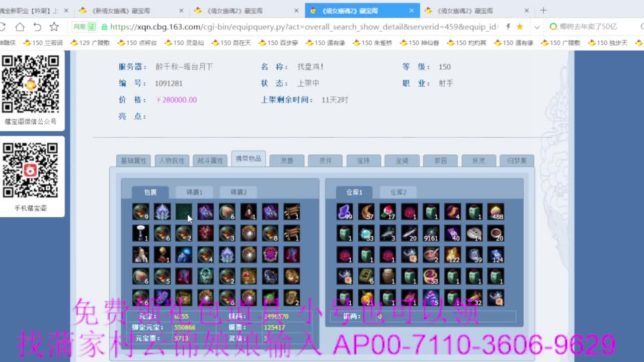Select the warehouse item with count 9161
This screenshot has width=644, height=362.
pyautogui.click(x=431, y=233)
